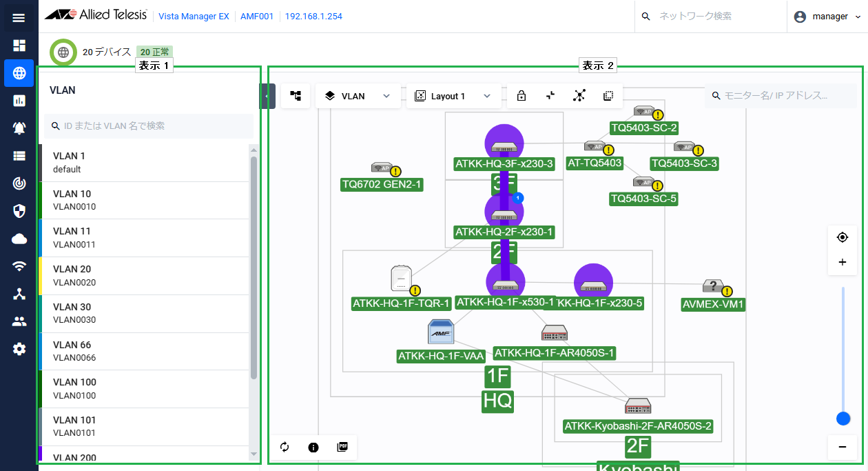Select VLAN 30 in the list

point(145,314)
